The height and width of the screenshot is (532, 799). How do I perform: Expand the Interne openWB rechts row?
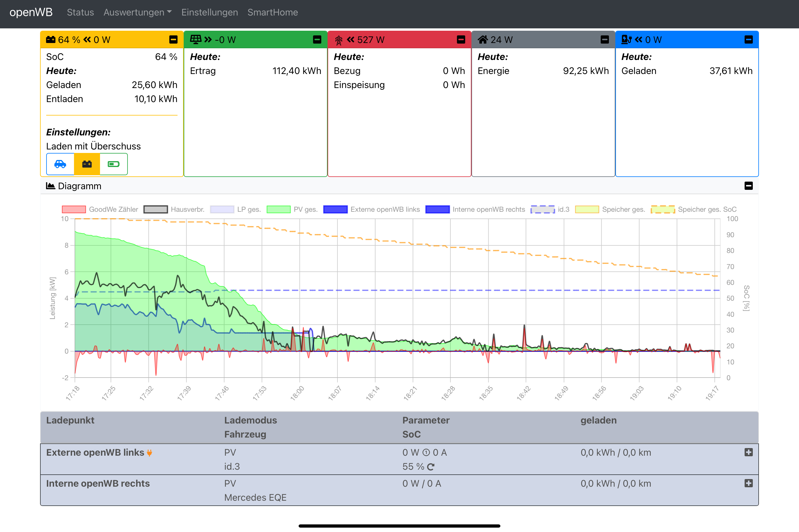tap(748, 483)
